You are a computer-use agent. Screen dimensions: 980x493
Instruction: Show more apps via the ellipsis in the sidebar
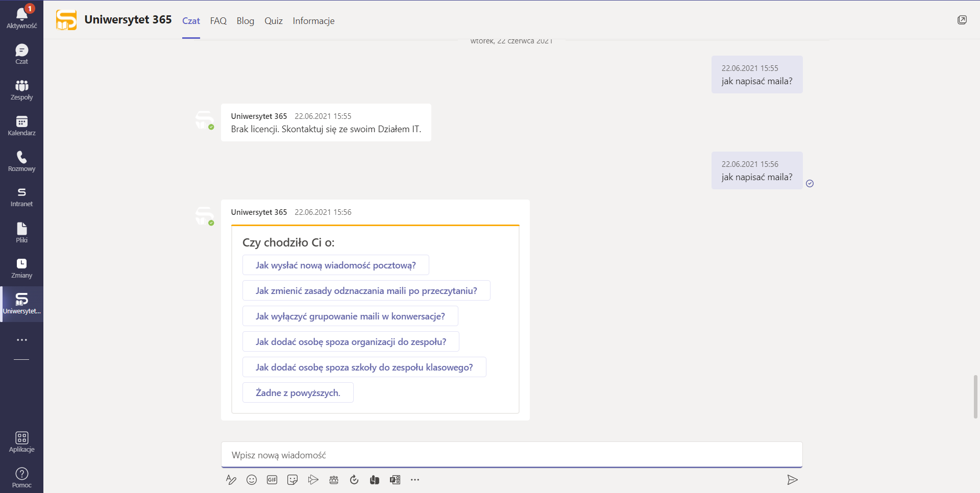pos(21,340)
